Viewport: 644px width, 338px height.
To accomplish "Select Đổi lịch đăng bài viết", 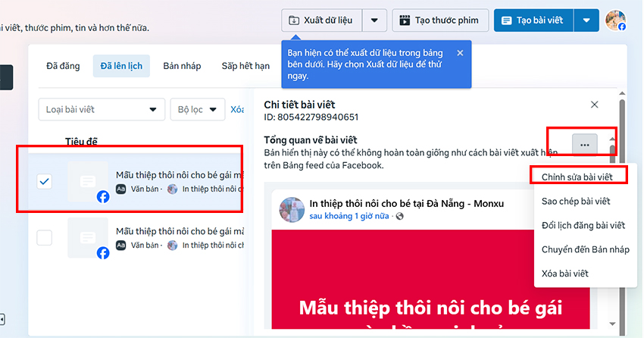I will 583,226.
